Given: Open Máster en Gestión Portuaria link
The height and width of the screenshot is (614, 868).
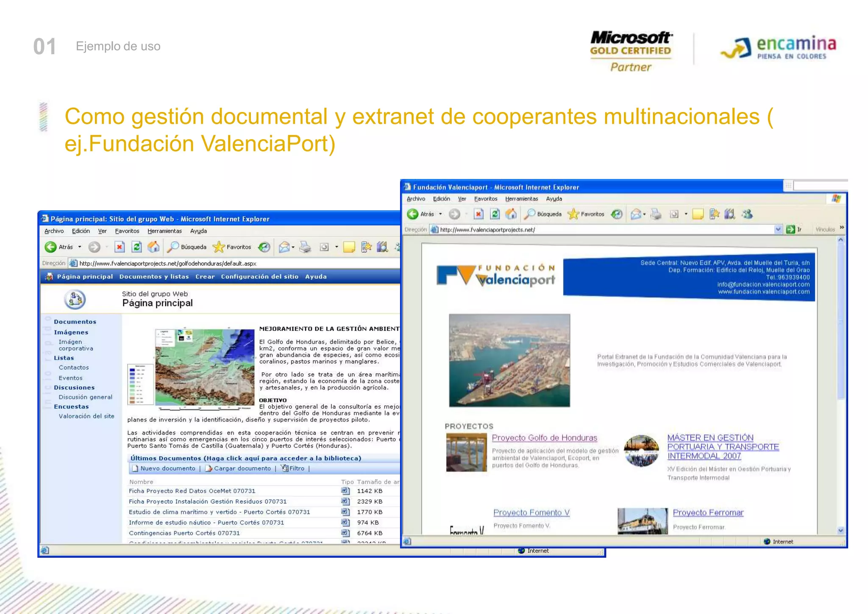Looking at the screenshot, I should tap(723, 447).
